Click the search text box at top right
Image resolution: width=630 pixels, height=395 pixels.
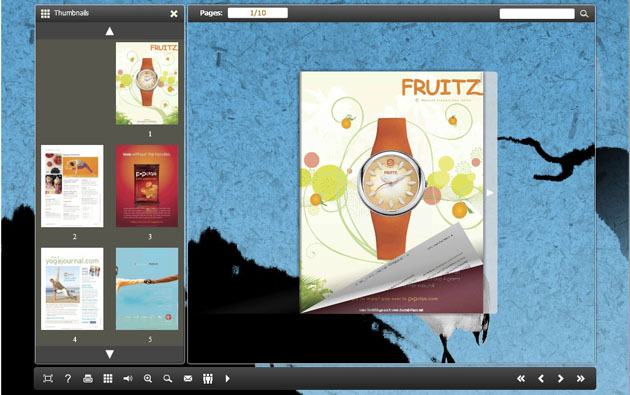[537, 14]
